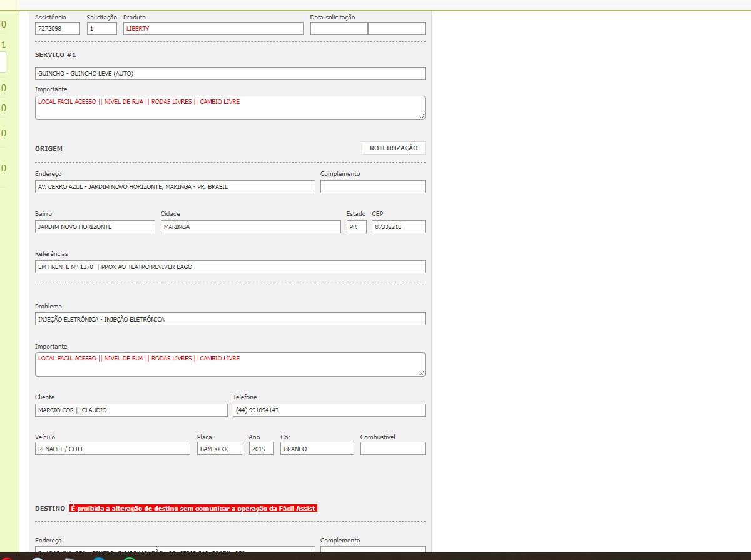Click the GUINCHO LEVE service field
The width and height of the screenshot is (751, 560).
coord(230,74)
